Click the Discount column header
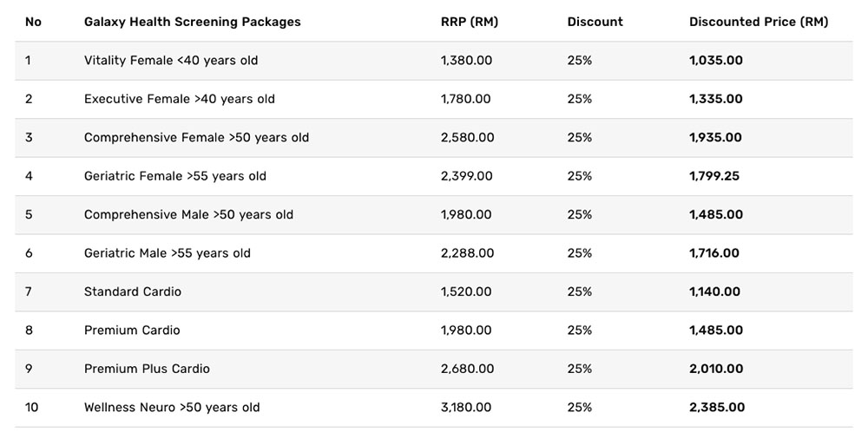868x445 pixels. click(595, 23)
